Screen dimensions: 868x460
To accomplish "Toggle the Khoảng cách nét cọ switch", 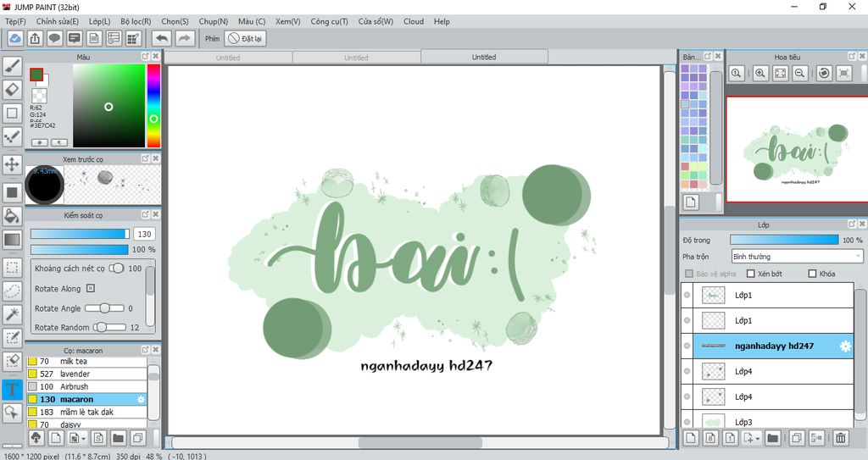I will (116, 268).
